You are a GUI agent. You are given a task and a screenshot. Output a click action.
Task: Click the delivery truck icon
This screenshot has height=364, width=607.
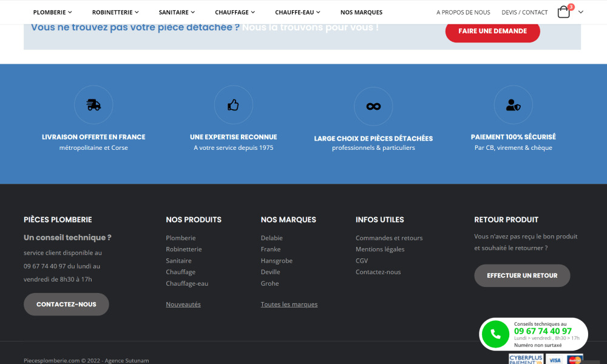[93, 105]
